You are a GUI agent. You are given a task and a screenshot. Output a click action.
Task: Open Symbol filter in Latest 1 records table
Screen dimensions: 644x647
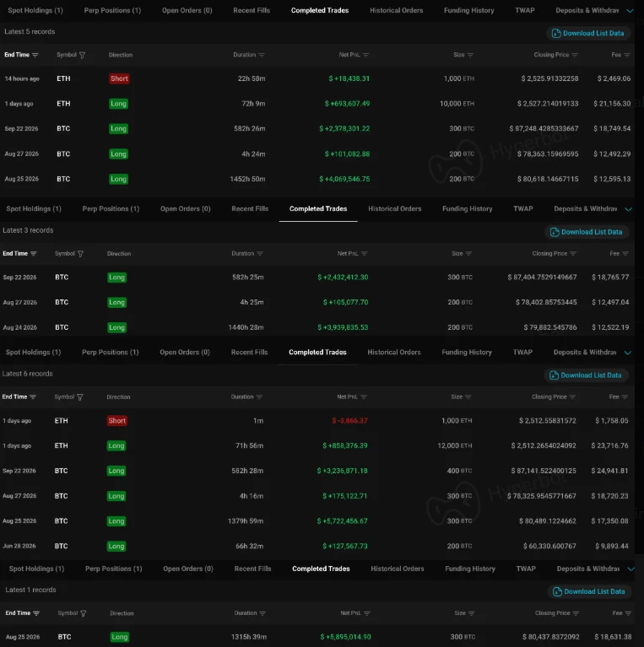[x=83, y=613]
